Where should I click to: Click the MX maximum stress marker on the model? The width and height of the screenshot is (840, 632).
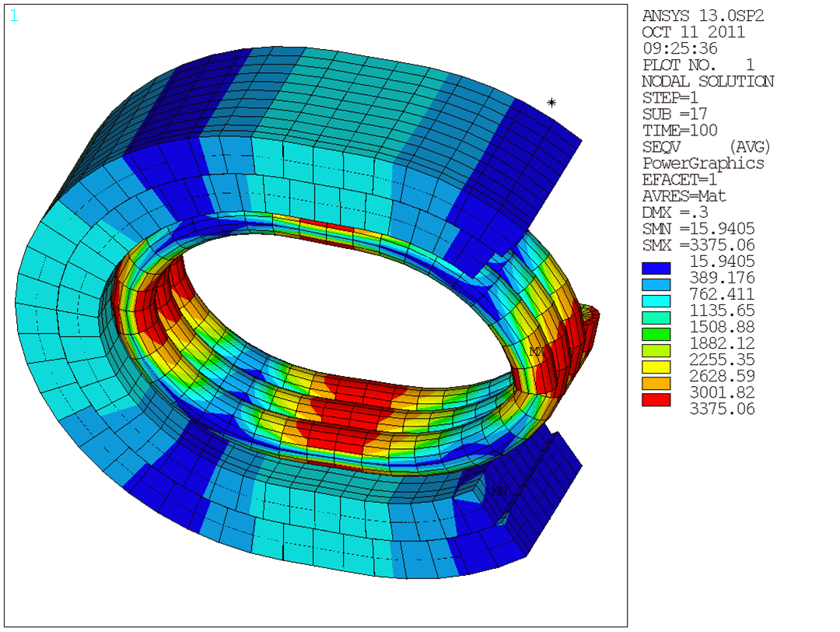[x=535, y=353]
